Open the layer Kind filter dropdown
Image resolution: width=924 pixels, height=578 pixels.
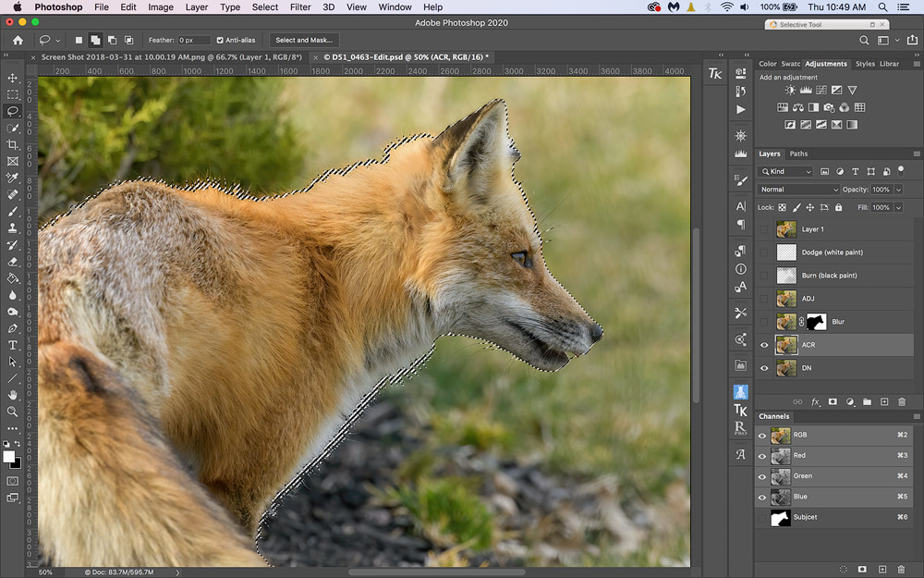[x=786, y=172]
